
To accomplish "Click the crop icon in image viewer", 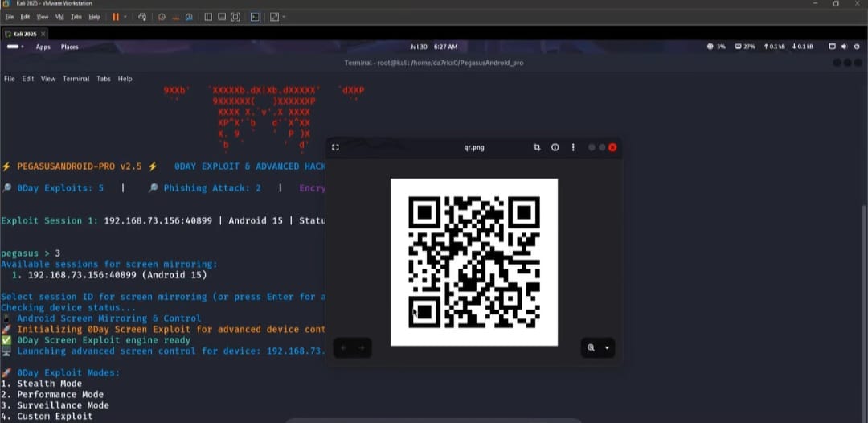I will tap(537, 147).
